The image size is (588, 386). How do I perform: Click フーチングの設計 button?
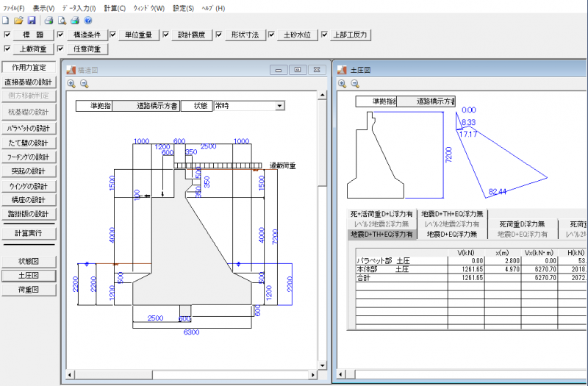pos(29,157)
